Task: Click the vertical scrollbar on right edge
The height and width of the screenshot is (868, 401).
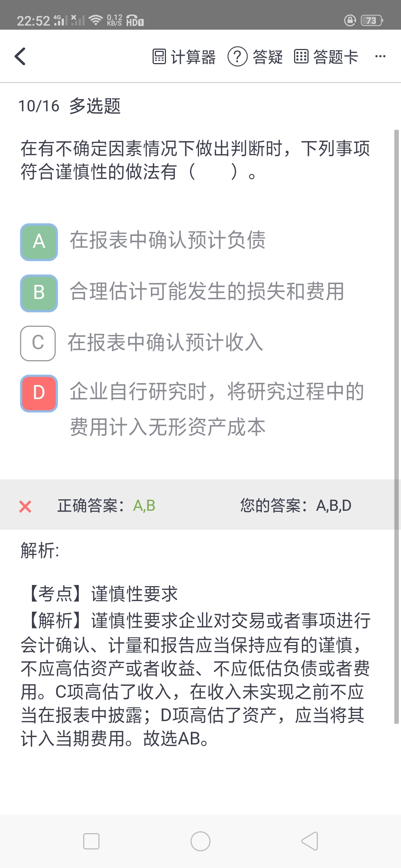Action: [396, 427]
